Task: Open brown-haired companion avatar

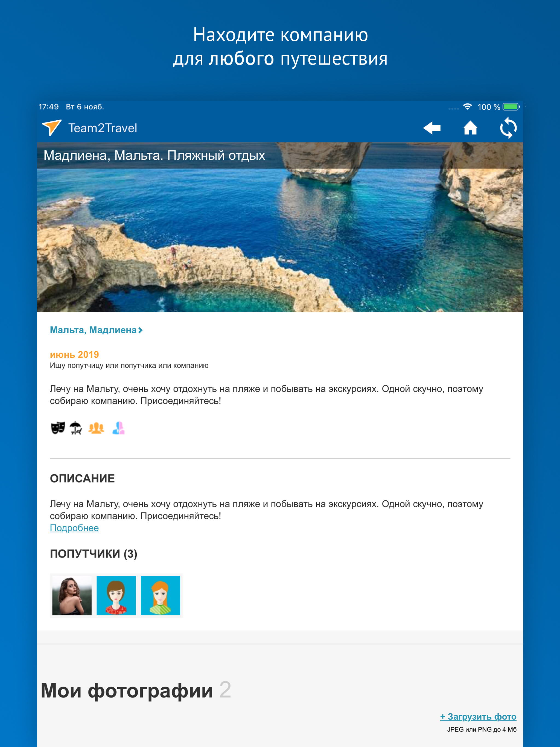Action: coord(116,595)
